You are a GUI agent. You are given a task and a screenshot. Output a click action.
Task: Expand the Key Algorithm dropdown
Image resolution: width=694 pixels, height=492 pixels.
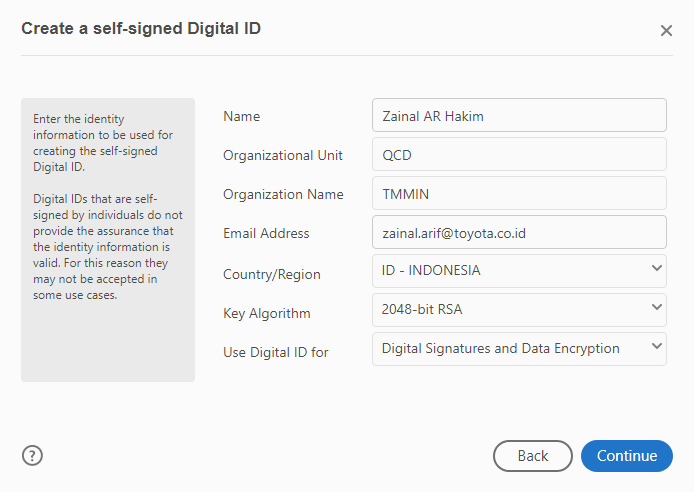click(x=518, y=309)
